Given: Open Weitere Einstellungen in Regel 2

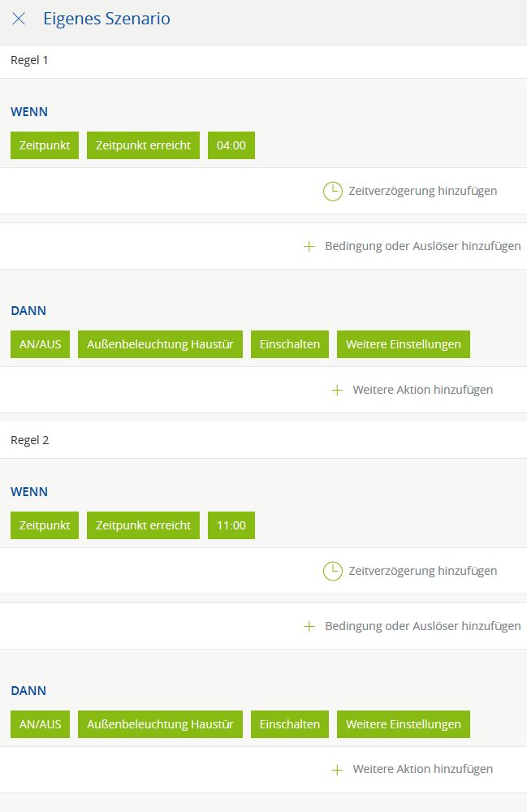Looking at the screenshot, I should [403, 724].
